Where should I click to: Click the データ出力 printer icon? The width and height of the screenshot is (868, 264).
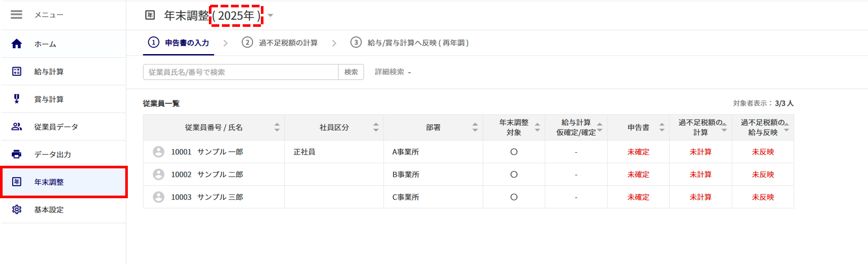click(16, 154)
